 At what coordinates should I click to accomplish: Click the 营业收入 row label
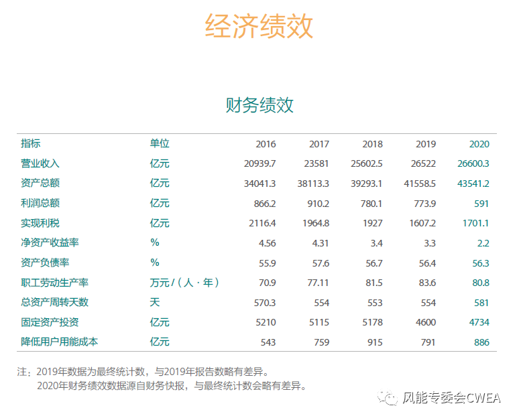click(x=40, y=163)
